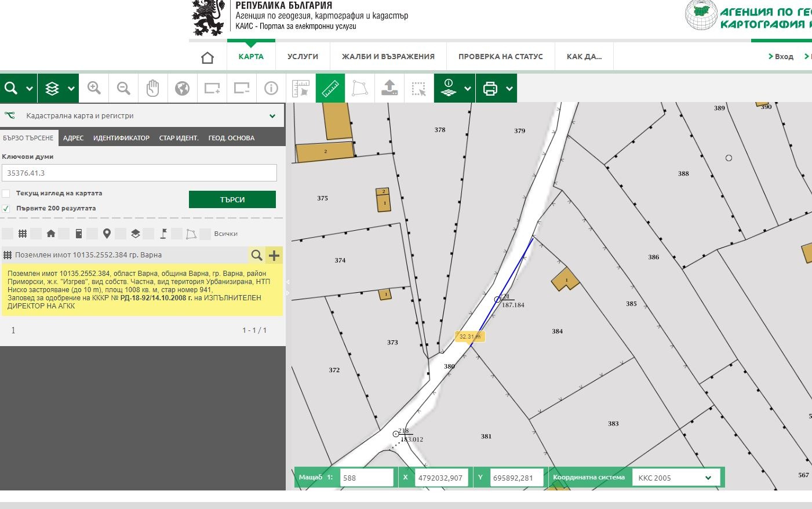Click the globe full extent icon
Screen dimensions: 812x509
182,88
